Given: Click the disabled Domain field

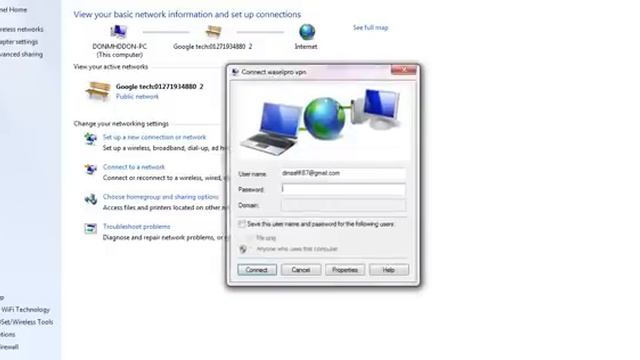Looking at the screenshot, I should 343,205.
